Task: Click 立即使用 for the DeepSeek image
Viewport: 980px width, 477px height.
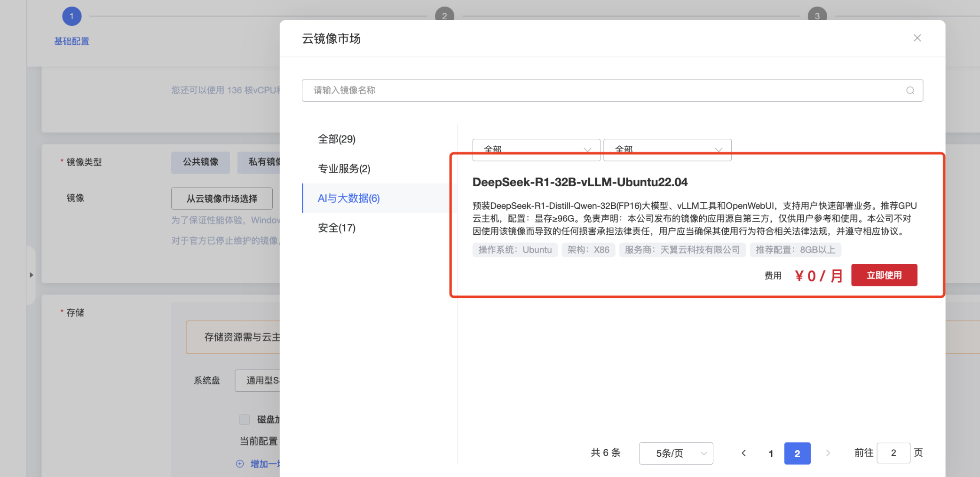Action: (884, 275)
